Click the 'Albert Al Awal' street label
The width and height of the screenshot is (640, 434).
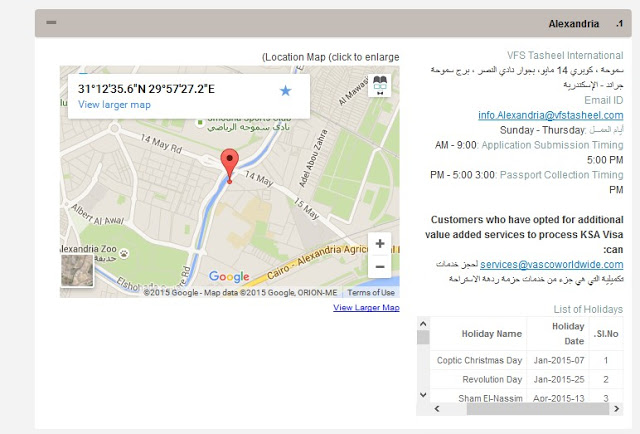[x=98, y=215]
